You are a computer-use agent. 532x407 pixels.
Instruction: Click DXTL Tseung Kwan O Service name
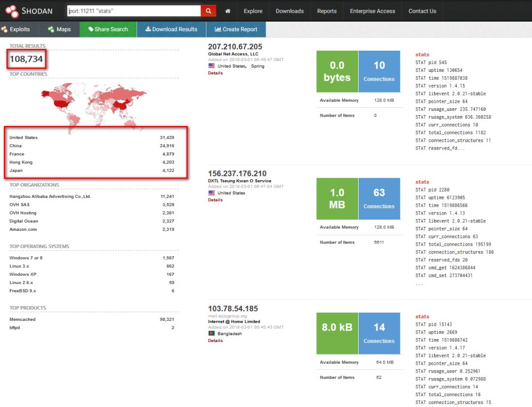[x=239, y=181]
